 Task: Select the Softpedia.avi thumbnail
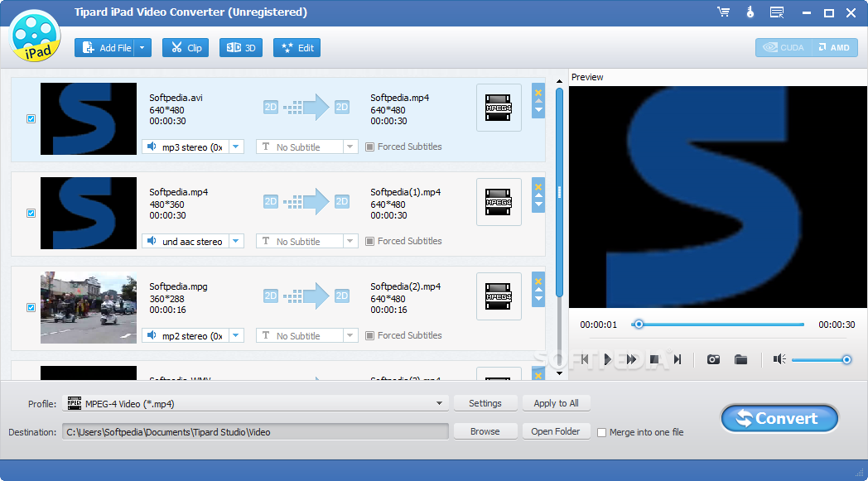[89, 118]
